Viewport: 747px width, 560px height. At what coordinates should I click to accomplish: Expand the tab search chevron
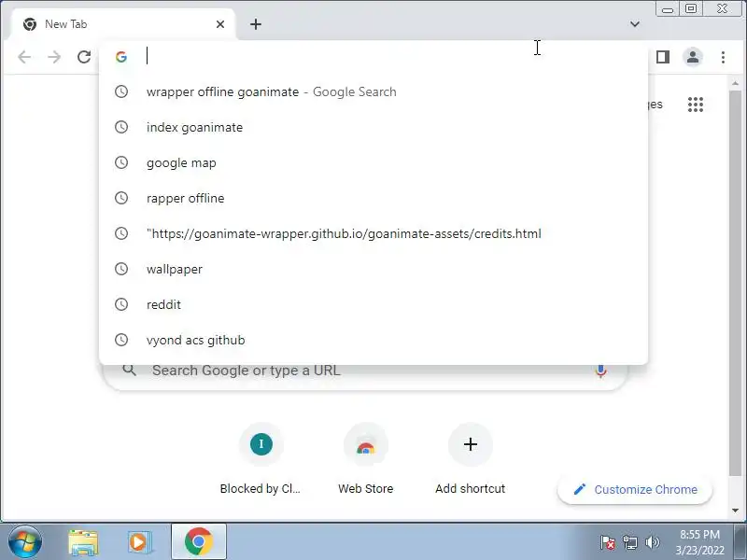point(635,24)
